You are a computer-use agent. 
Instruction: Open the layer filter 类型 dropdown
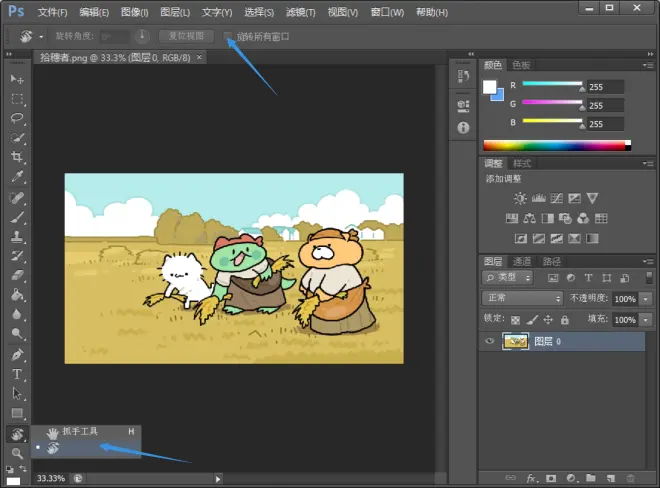click(508, 277)
